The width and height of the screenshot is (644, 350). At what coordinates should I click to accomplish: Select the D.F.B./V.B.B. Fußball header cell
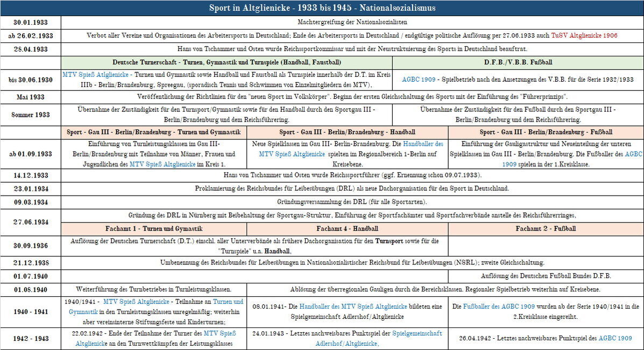[x=518, y=62]
